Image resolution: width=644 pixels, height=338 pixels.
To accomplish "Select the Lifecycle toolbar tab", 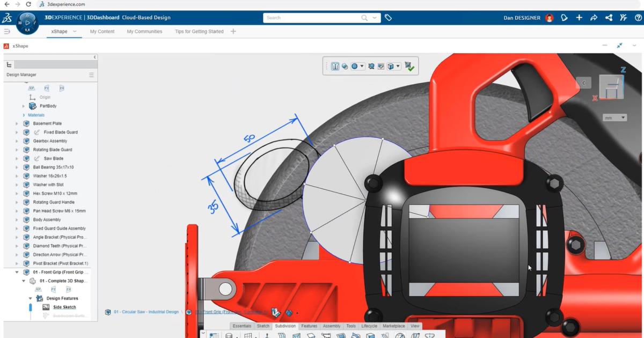I will point(369,326).
